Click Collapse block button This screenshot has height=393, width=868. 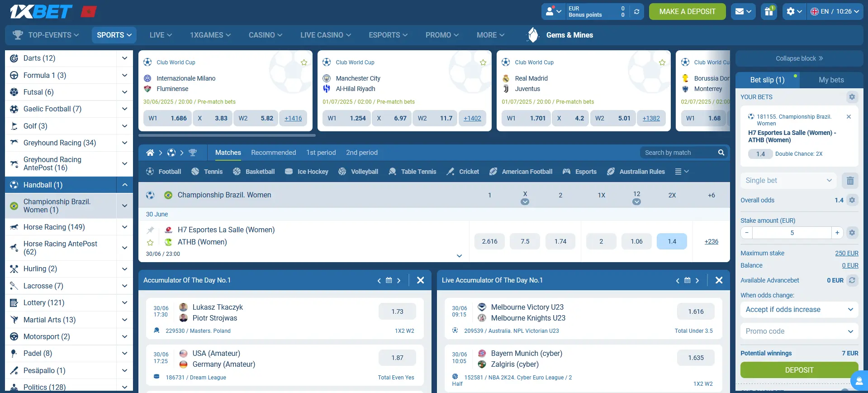tap(799, 58)
